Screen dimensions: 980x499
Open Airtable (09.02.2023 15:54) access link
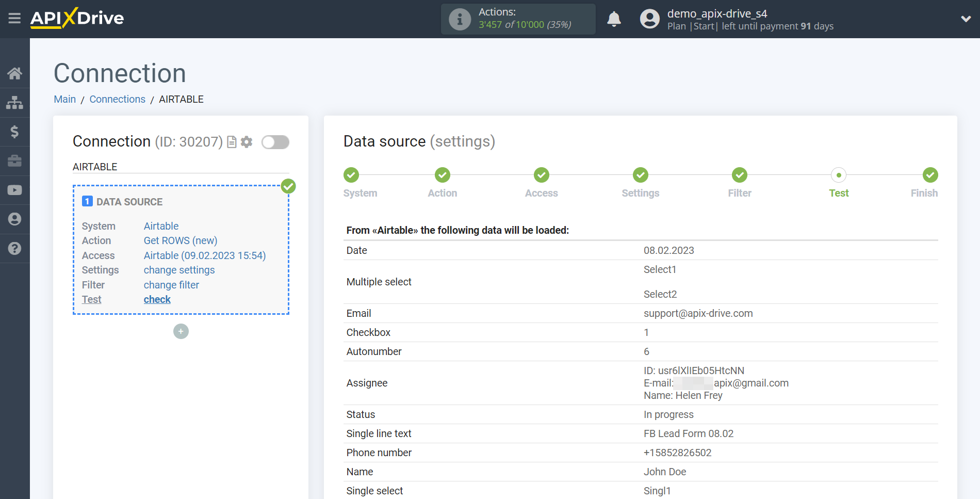pyautogui.click(x=205, y=255)
